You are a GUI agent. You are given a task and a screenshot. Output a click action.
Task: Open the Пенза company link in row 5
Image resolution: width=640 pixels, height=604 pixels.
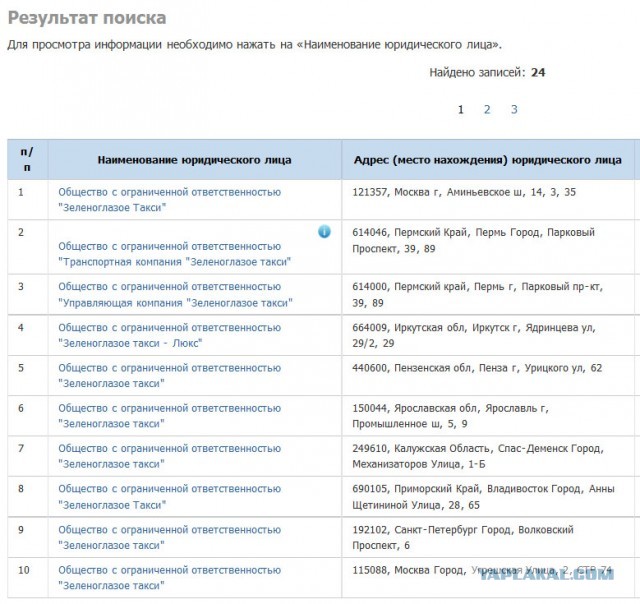click(x=169, y=375)
